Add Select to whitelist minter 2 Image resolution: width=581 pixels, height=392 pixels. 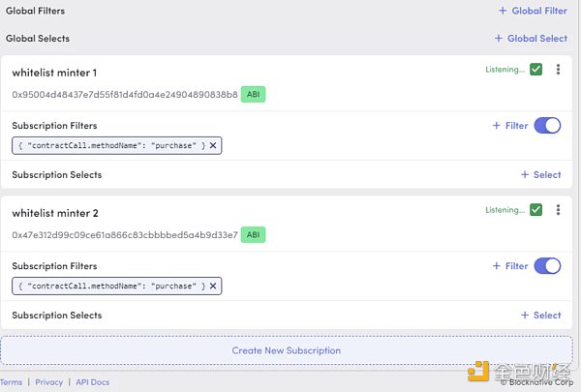[x=540, y=316]
